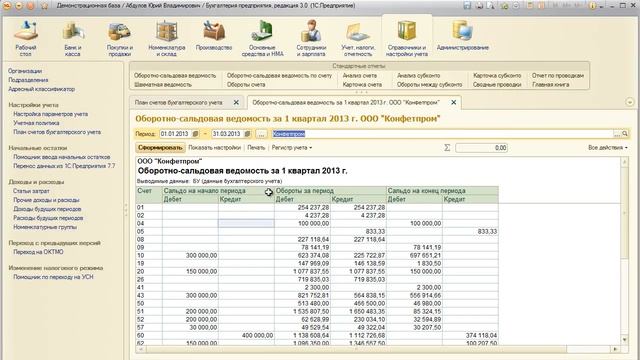Viewport: 640px width, 360px height.
Task: Open Статьи затрат link
Action: (x=31, y=191)
